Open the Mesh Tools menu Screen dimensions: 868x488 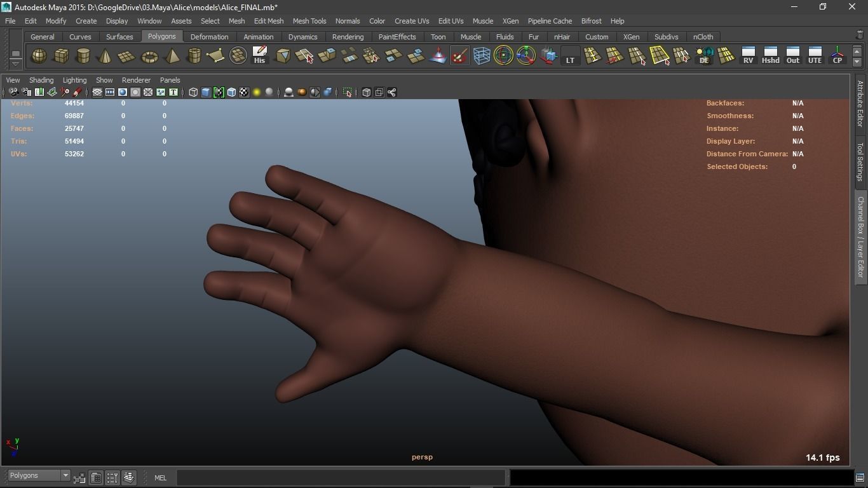309,21
